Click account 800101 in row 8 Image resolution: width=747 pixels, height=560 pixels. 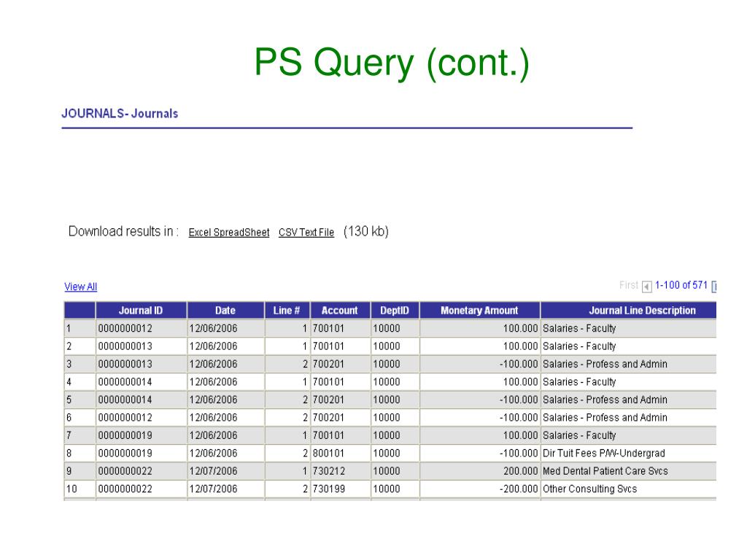pyautogui.click(x=328, y=454)
